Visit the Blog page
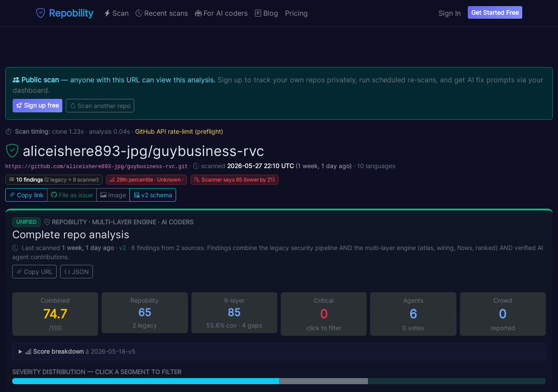558x392 pixels. [x=266, y=13]
